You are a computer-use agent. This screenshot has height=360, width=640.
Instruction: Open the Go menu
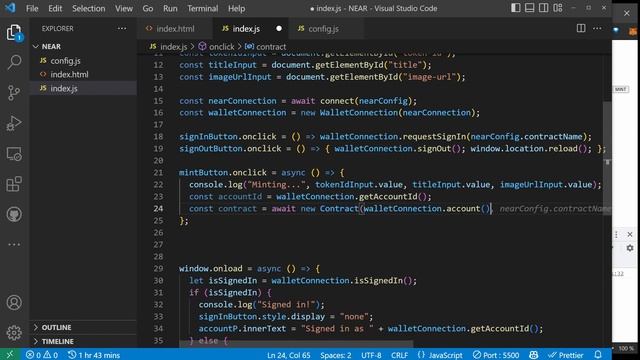148,8
